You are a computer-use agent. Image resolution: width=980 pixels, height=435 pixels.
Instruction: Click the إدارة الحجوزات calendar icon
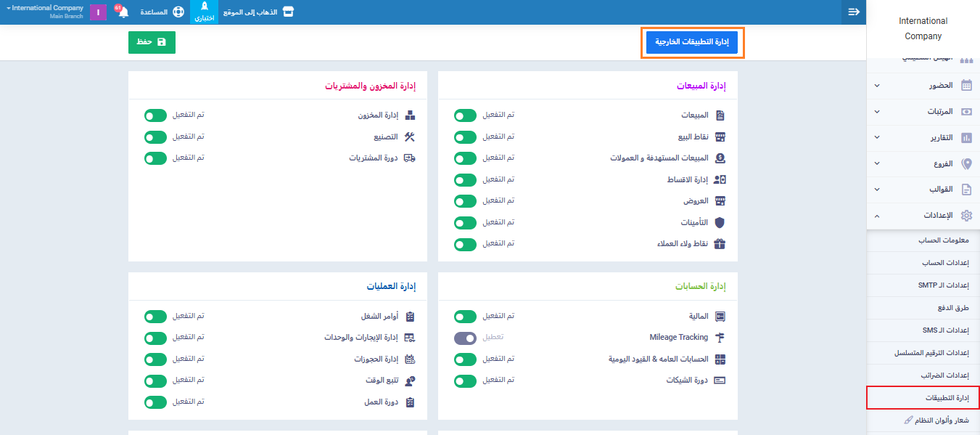(410, 359)
